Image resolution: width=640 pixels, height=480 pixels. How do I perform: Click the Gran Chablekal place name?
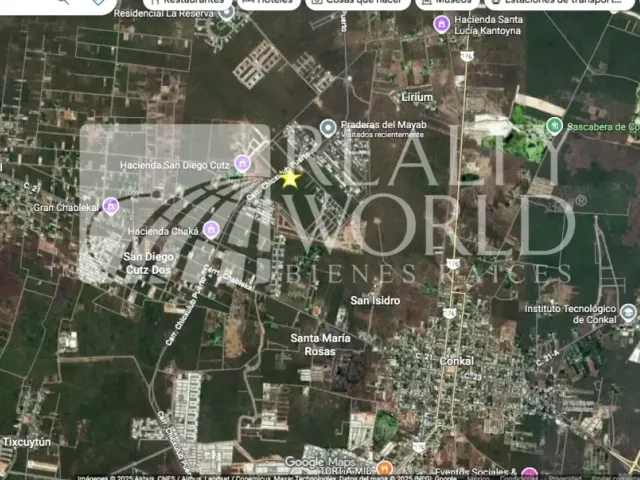tap(66, 207)
